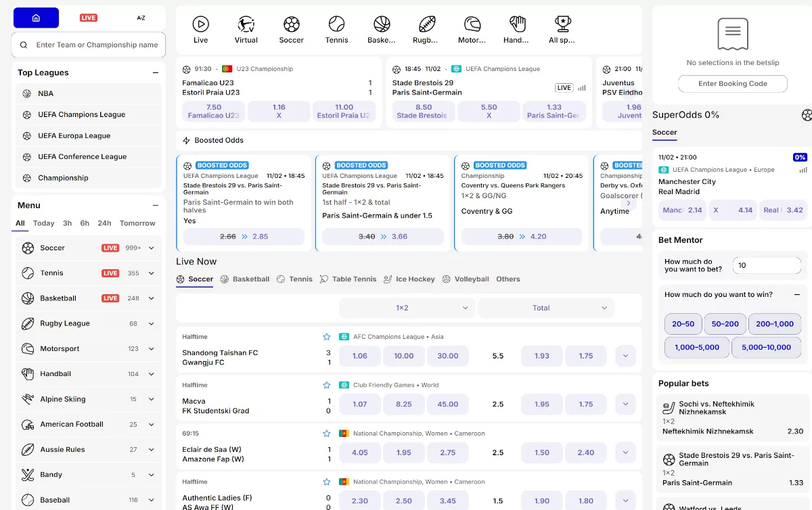812x510 pixels.
Task: Open the Total market dropdown
Action: [546, 308]
